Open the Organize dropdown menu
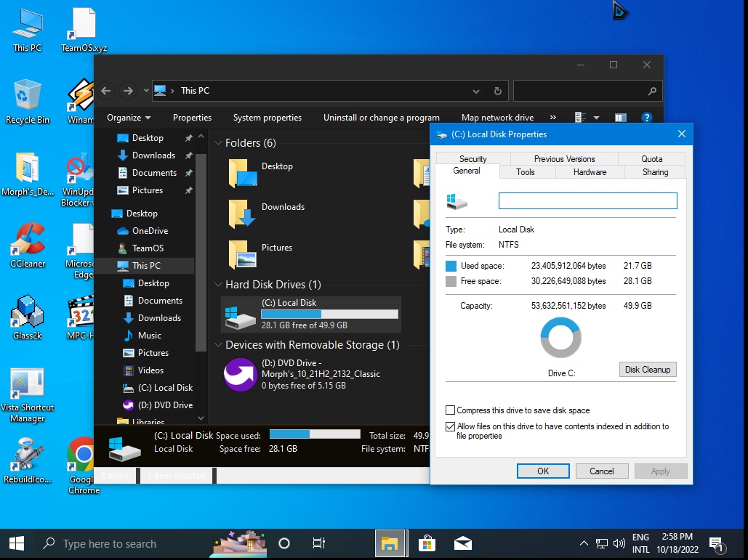 [129, 118]
